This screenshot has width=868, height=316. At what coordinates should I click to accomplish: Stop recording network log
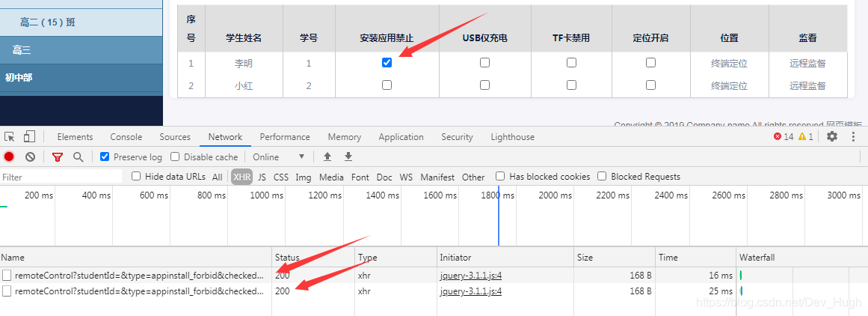[x=9, y=157]
